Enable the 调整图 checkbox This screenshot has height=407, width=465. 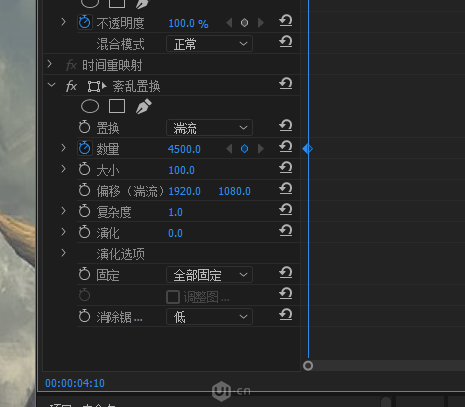click(173, 297)
